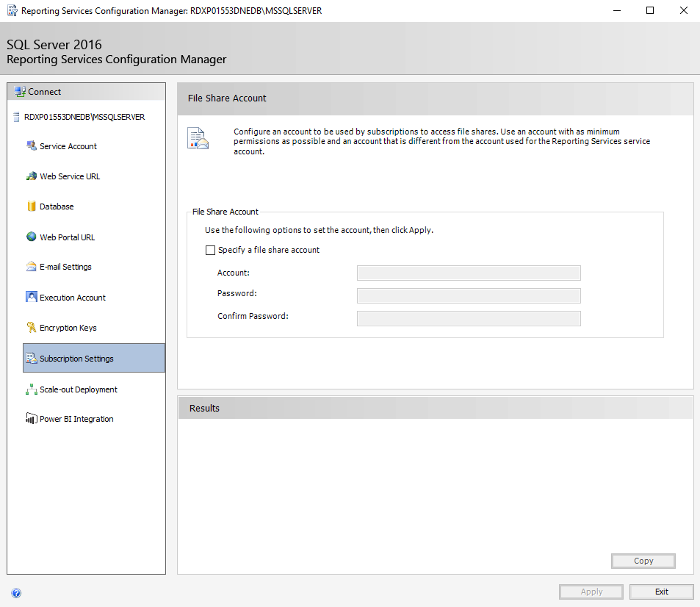
Task: Click the Account input field
Action: 469,273
